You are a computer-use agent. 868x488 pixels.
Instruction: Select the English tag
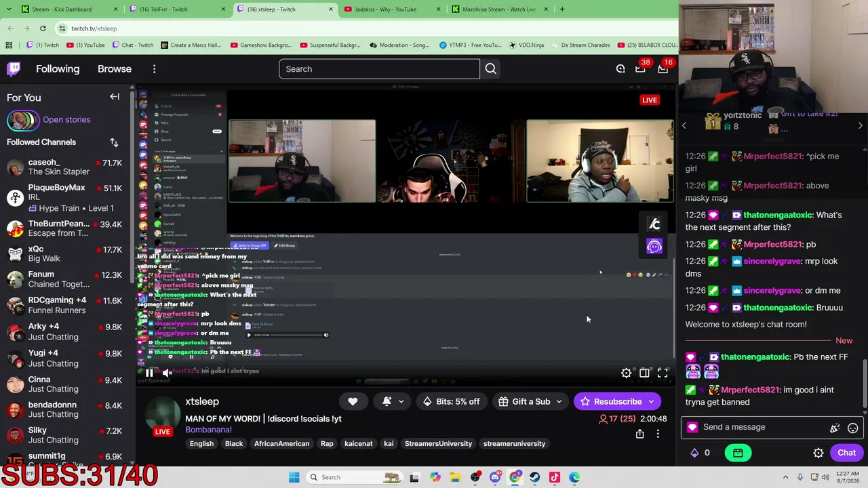(x=201, y=443)
